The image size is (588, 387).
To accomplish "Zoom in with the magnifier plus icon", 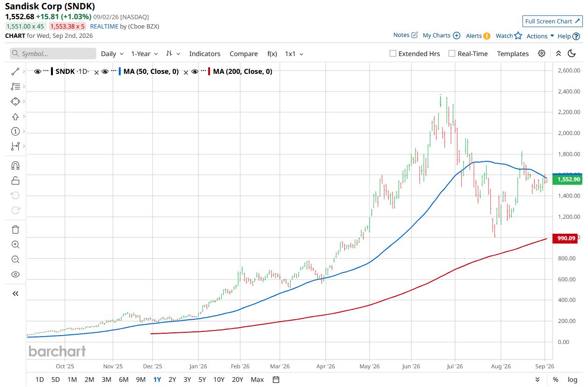I will pyautogui.click(x=15, y=244).
